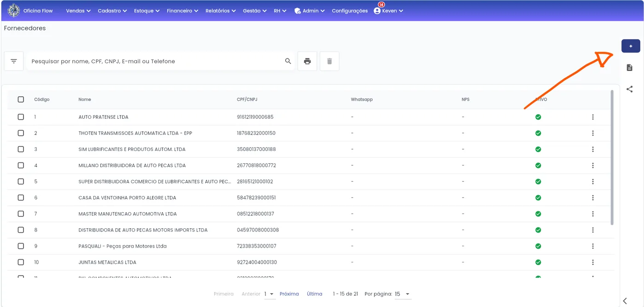Click active status icon for THOTEN TRANSMISSOES
The height and width of the screenshot is (307, 644).
[x=538, y=133]
